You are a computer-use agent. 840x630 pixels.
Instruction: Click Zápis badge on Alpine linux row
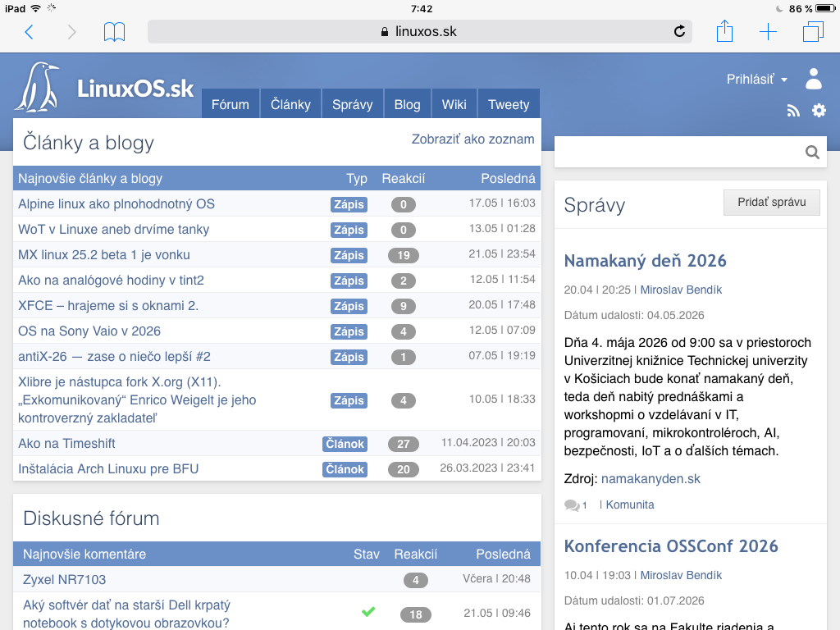pos(349,204)
